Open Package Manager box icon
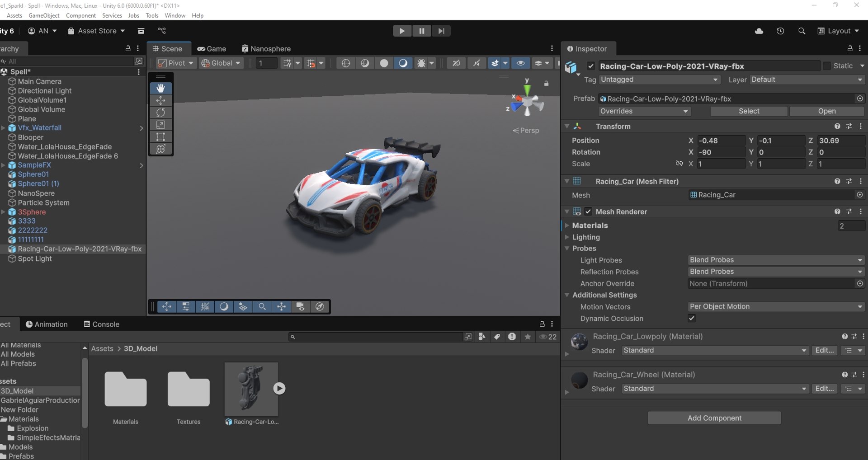 click(141, 31)
